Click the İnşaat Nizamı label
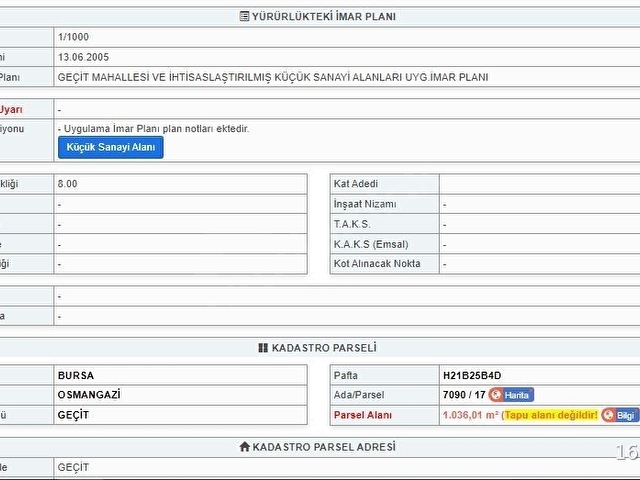 [x=365, y=204]
